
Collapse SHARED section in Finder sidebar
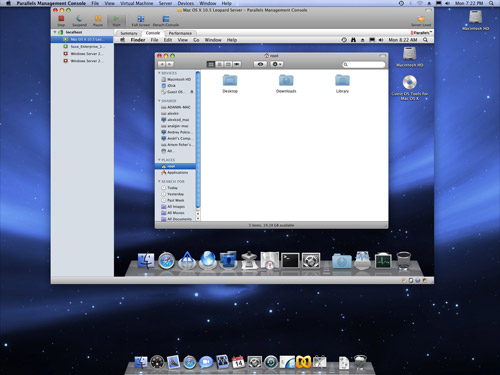[159, 101]
